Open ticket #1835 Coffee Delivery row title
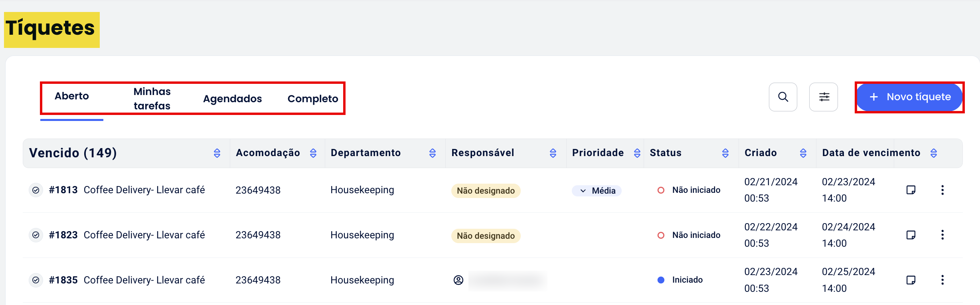This screenshot has width=980, height=305. pyautogui.click(x=144, y=280)
